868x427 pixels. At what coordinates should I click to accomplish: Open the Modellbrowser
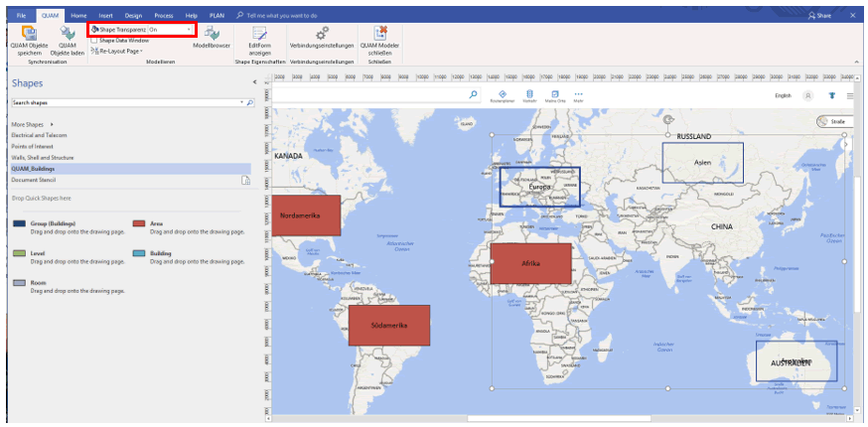[211, 35]
